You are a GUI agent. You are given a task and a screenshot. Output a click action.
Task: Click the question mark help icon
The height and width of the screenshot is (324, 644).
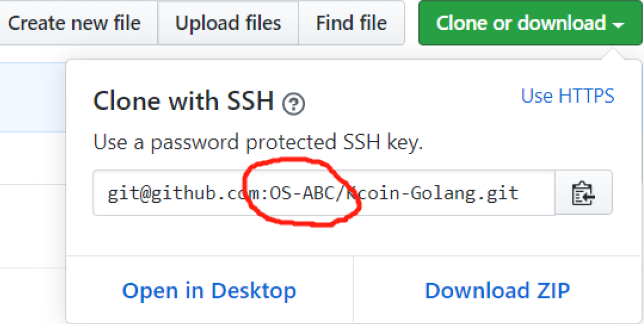click(x=294, y=104)
